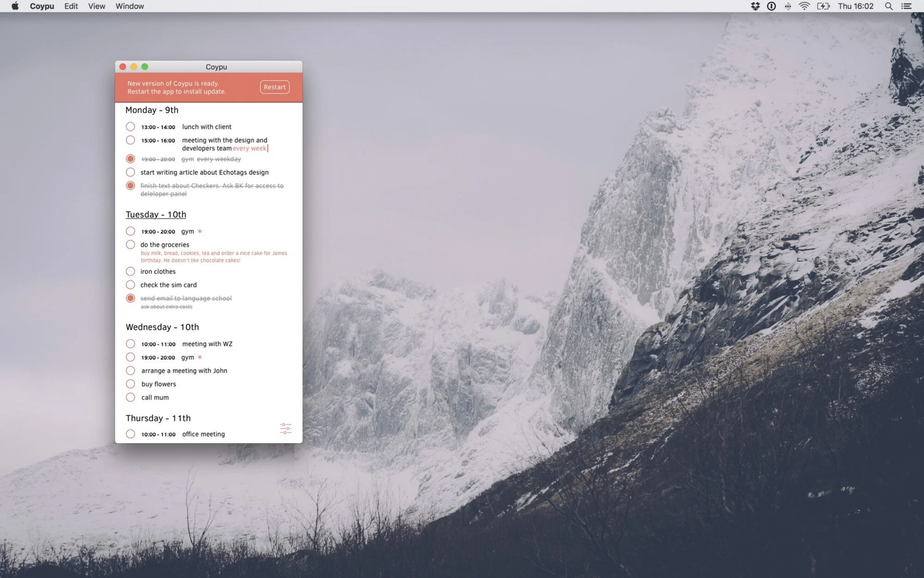
Task: Check off 'do the groceries'
Action: 130,245
